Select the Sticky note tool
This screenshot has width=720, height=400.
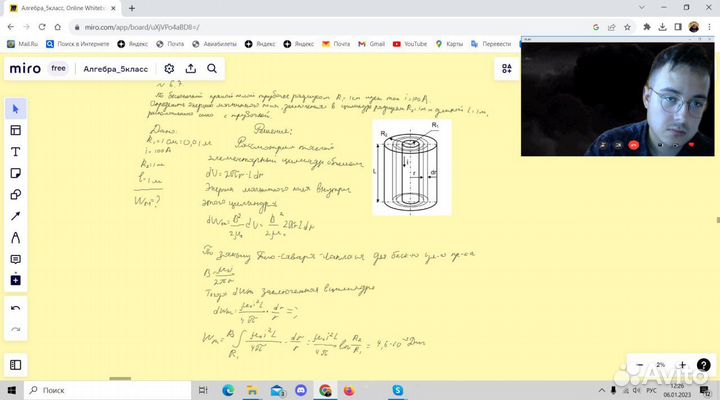[15, 173]
